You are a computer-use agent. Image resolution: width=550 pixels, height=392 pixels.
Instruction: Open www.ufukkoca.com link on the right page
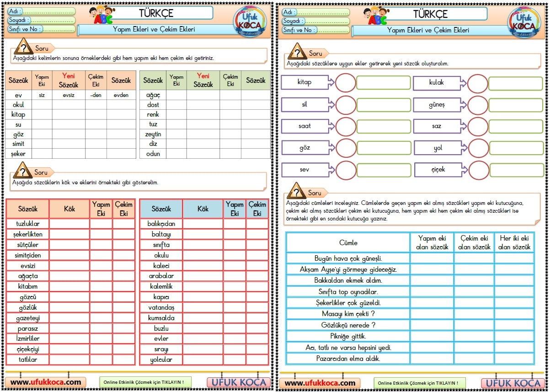pos(320,383)
